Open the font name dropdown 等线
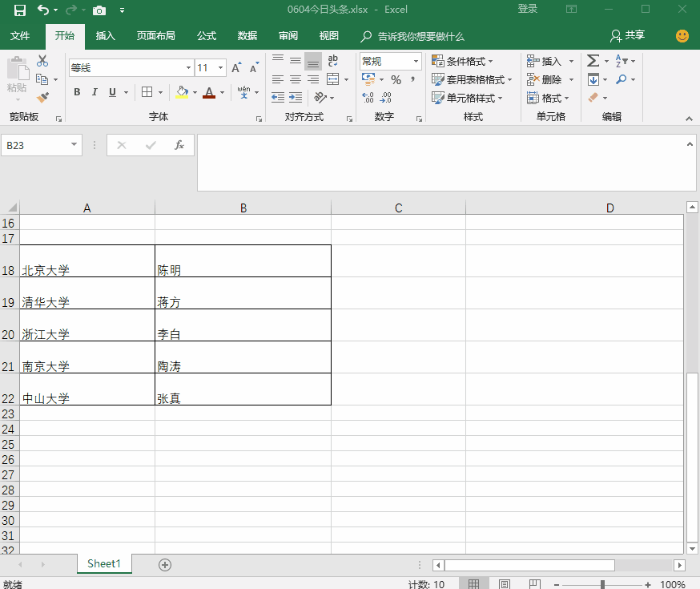The height and width of the screenshot is (589, 700). (x=188, y=68)
